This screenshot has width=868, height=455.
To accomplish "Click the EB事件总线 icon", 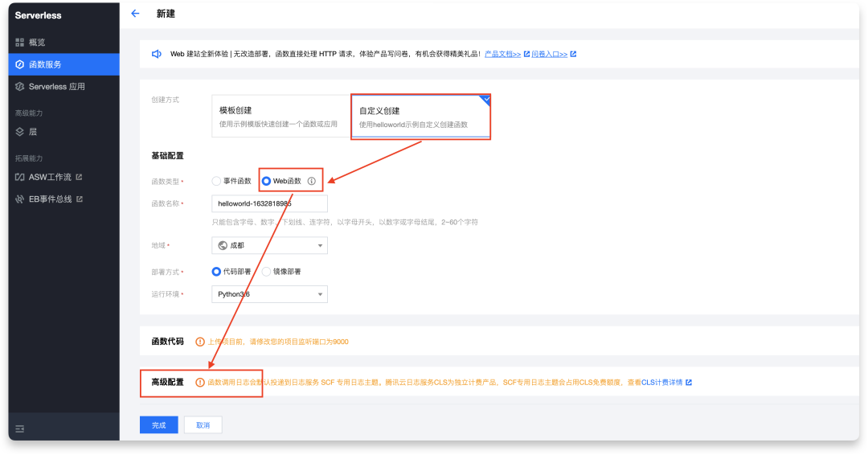I will [x=20, y=199].
